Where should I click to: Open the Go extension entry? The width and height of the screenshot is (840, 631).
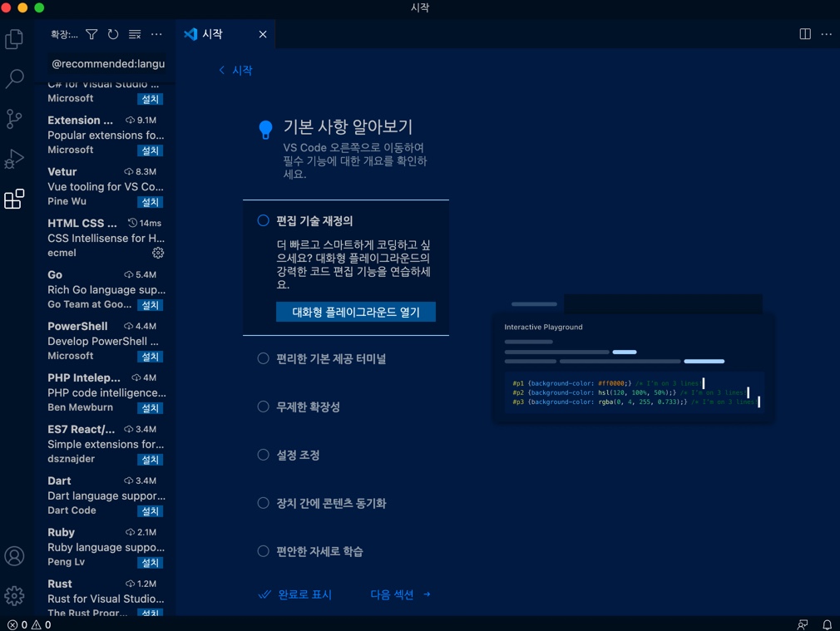tap(106, 289)
